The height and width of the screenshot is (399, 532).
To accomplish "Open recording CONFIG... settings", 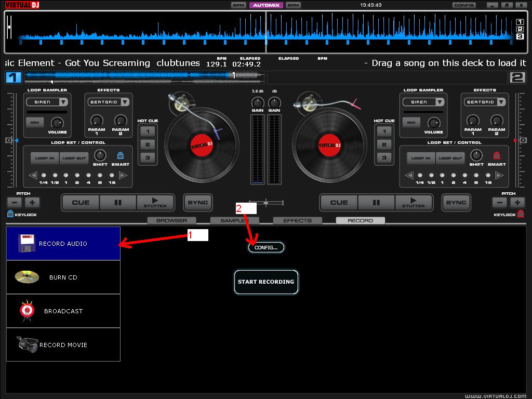I will click(x=266, y=247).
